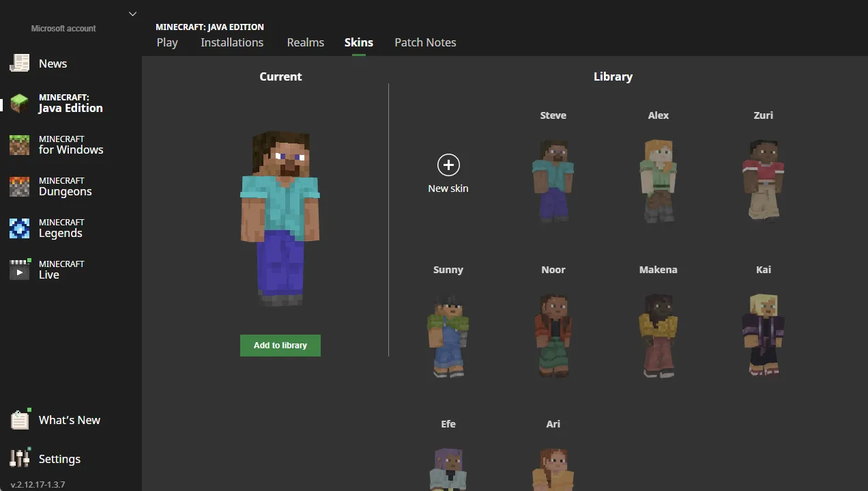Click the Minecraft Dungeons icon

point(20,186)
